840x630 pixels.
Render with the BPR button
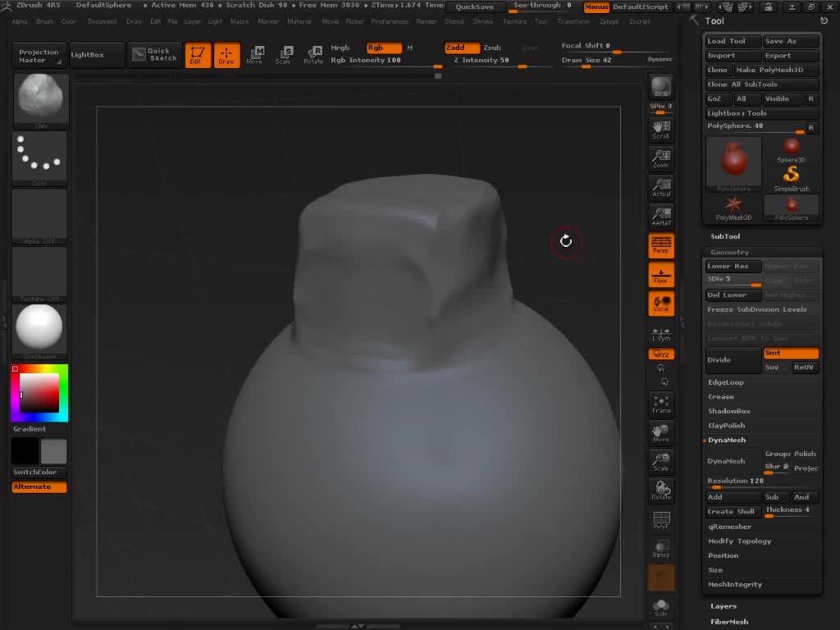661,87
